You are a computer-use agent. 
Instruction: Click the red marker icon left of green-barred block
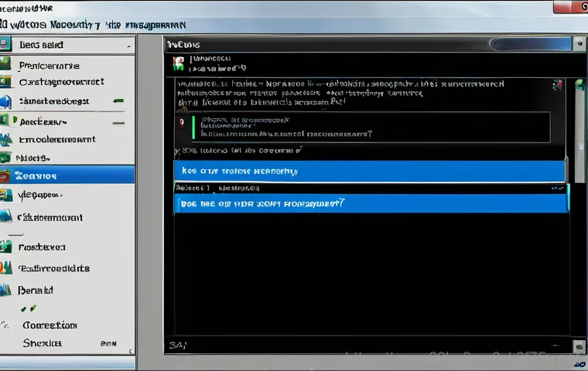tap(181, 122)
